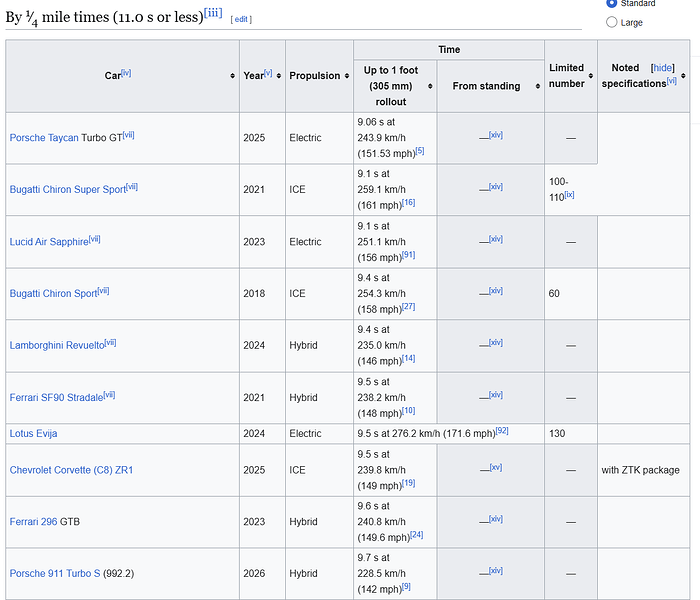This screenshot has width=700, height=600.
Task: Open reference 92 in Lotus Evija row
Action: pos(502,431)
